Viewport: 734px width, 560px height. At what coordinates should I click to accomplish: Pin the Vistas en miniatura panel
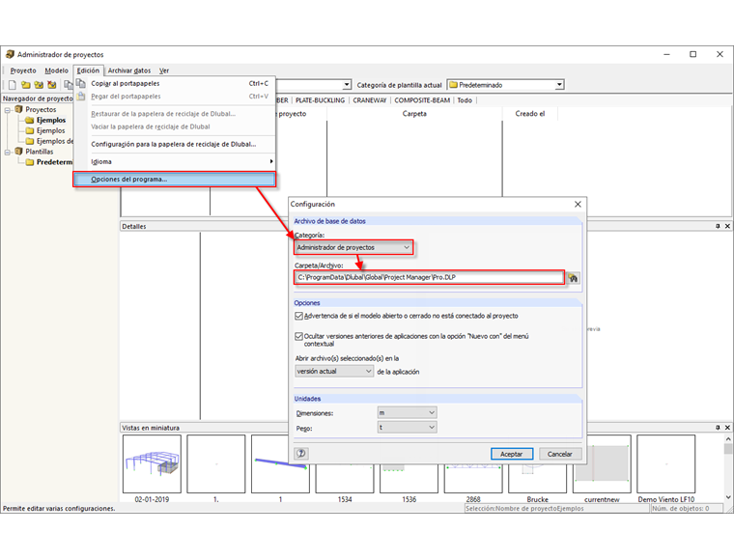coord(718,427)
